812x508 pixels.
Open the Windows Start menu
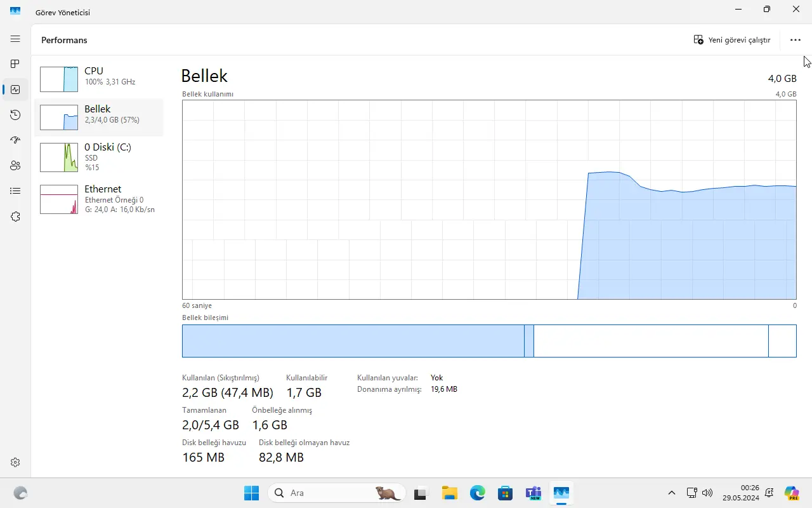pos(251,493)
